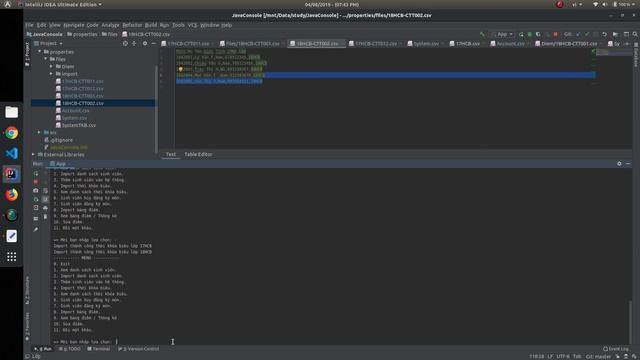Select .gitignore in project tree
Image resolution: width=640 pixels, height=360 pixels.
click(x=61, y=140)
